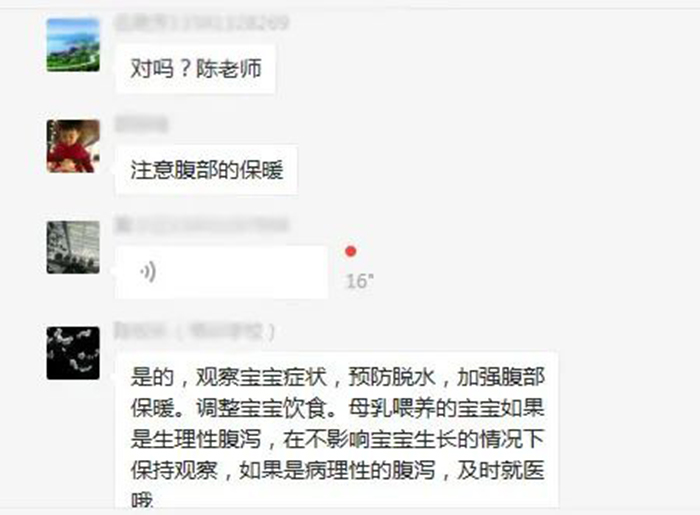Play the 16-second voice message bubble

point(221,272)
